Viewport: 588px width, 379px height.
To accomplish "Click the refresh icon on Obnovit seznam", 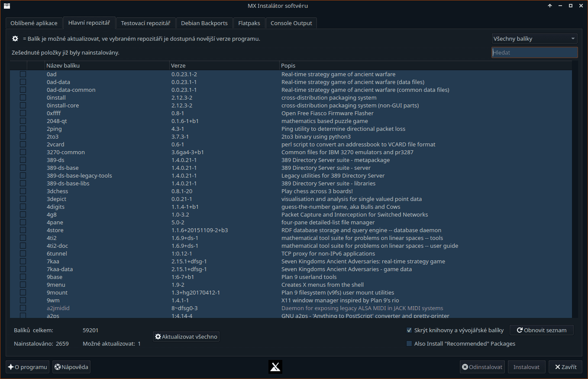I will pos(519,330).
